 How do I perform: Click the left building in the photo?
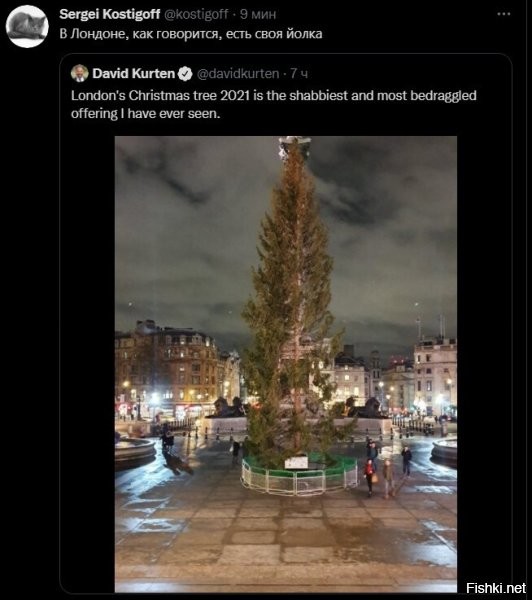[x=166, y=369]
